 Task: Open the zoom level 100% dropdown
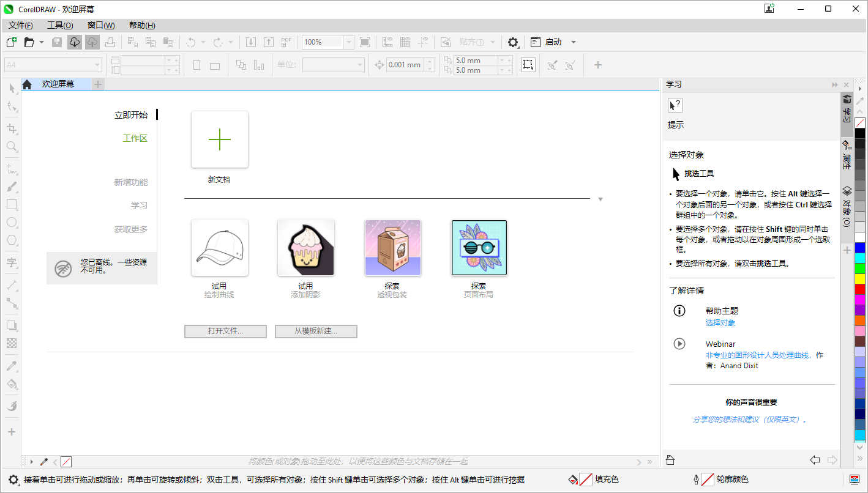click(349, 42)
